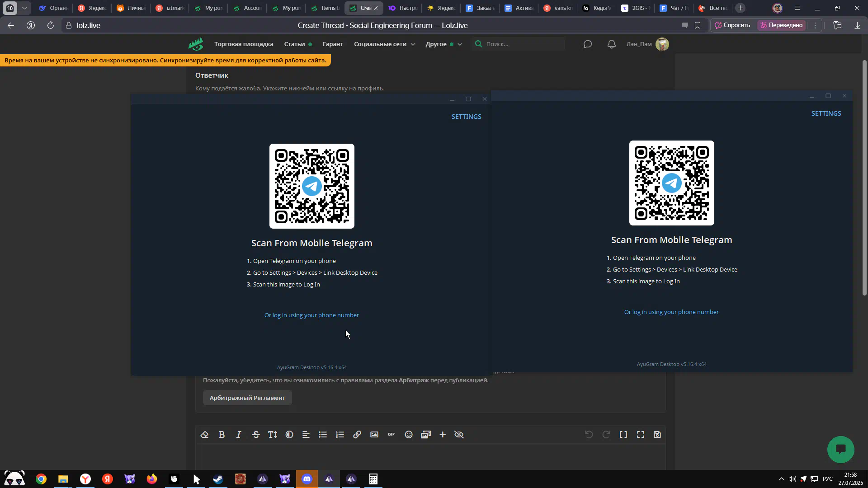Click the redo arrow in the editor

pos(606,435)
